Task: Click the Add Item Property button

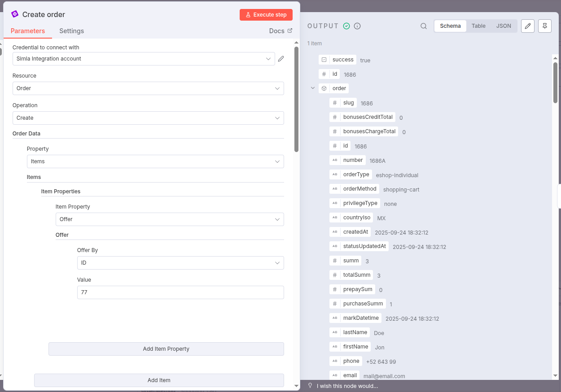Action: coord(166,349)
